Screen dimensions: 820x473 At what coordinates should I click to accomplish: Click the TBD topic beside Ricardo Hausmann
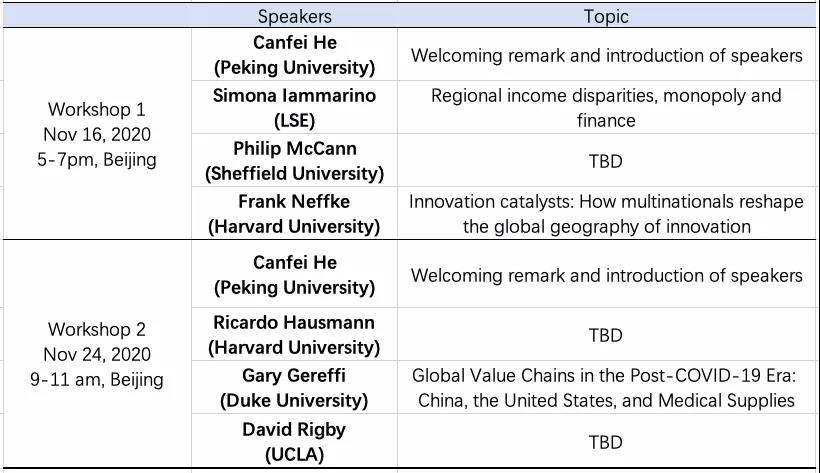(x=606, y=335)
